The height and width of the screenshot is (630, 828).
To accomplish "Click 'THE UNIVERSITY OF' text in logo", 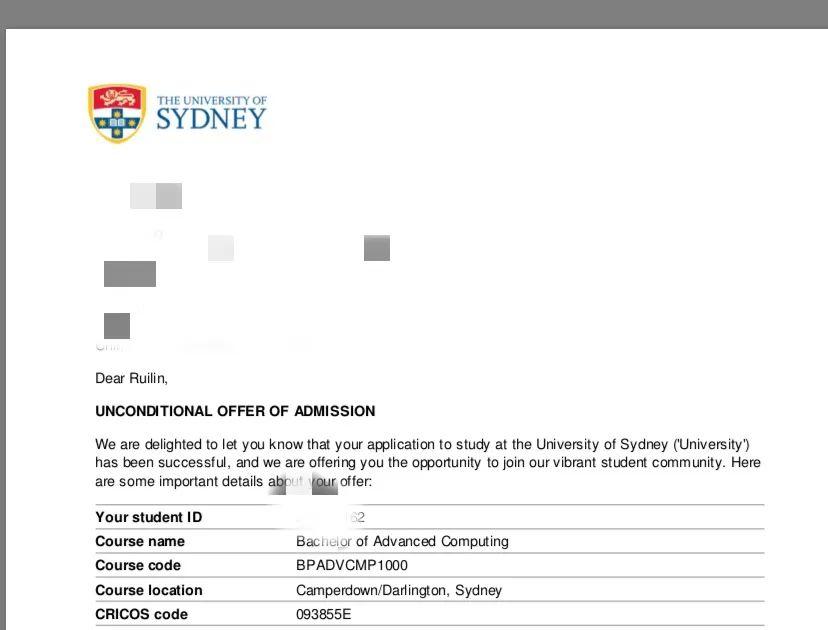I will point(212,100).
